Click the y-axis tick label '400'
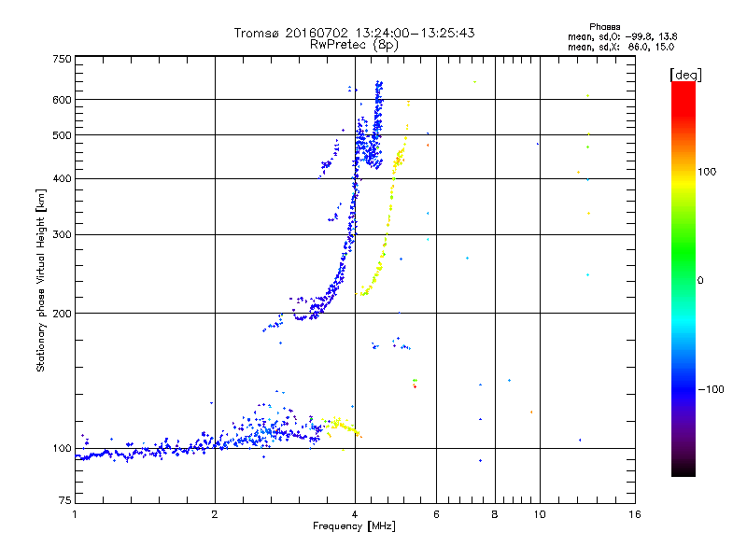The height and width of the screenshot is (560, 747). (x=62, y=178)
